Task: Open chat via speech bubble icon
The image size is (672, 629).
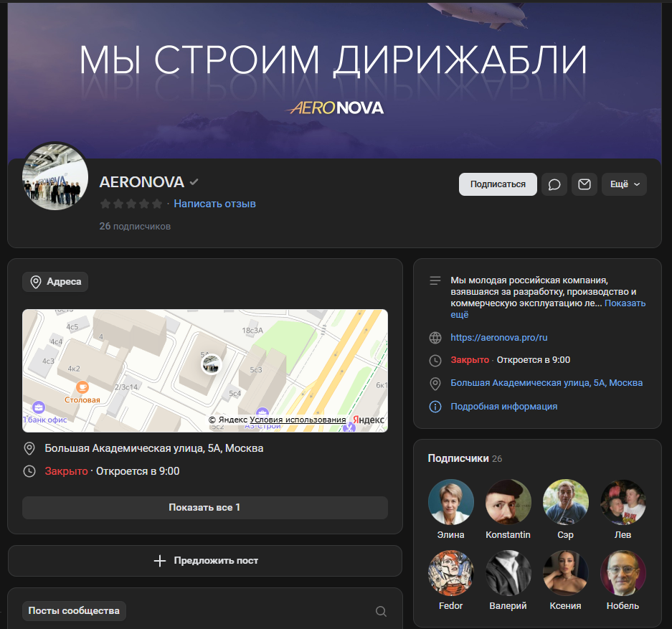Action: click(554, 184)
